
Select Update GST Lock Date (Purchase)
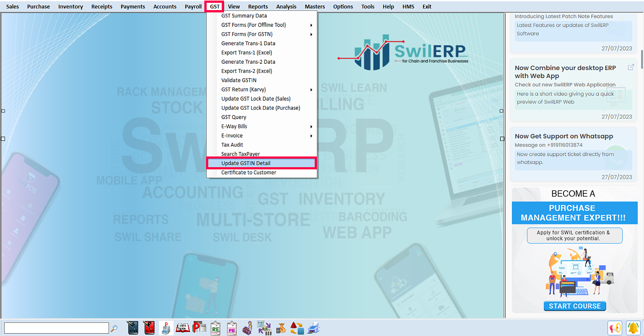[x=262, y=108]
